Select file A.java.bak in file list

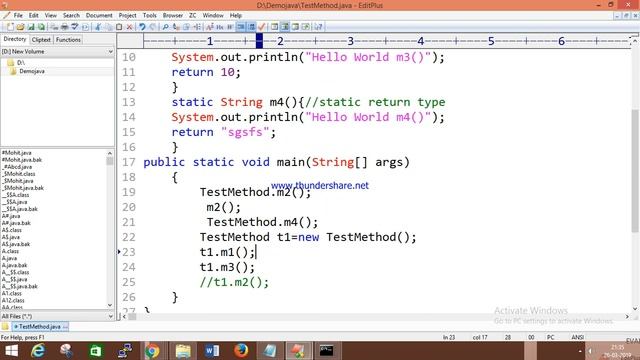(14, 265)
